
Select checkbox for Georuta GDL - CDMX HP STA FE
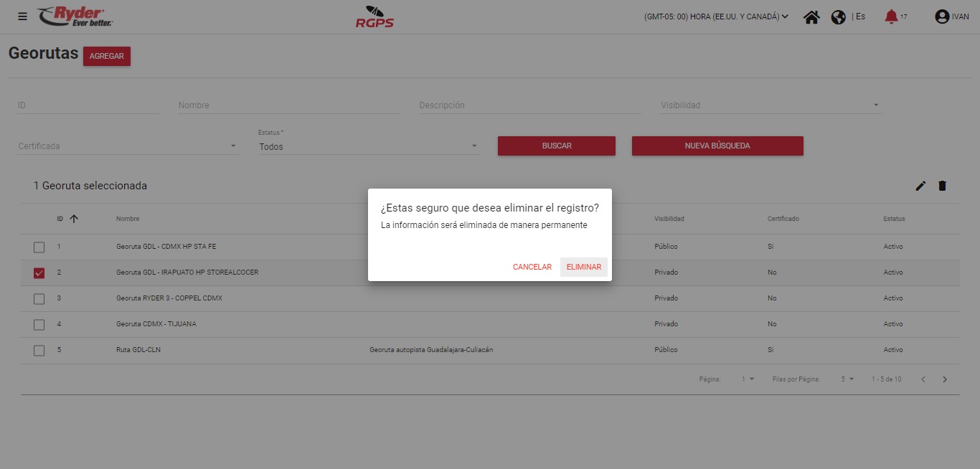click(x=39, y=247)
